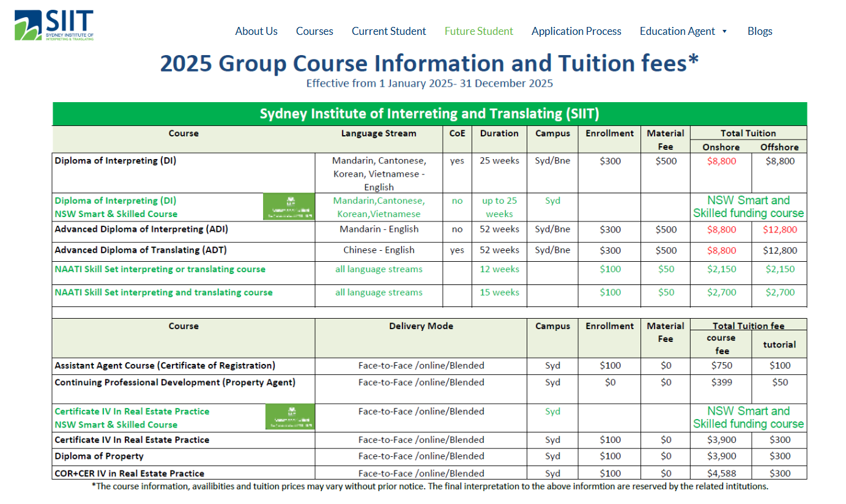Click the red '$12,800' offshore fee for ADI
The height and width of the screenshot is (504, 846).
coord(779,229)
